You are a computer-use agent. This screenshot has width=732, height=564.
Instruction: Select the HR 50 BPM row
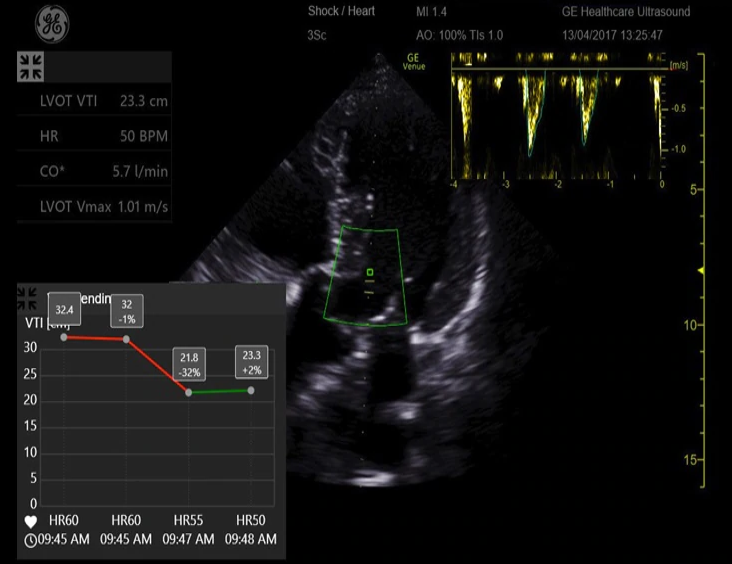point(94,136)
